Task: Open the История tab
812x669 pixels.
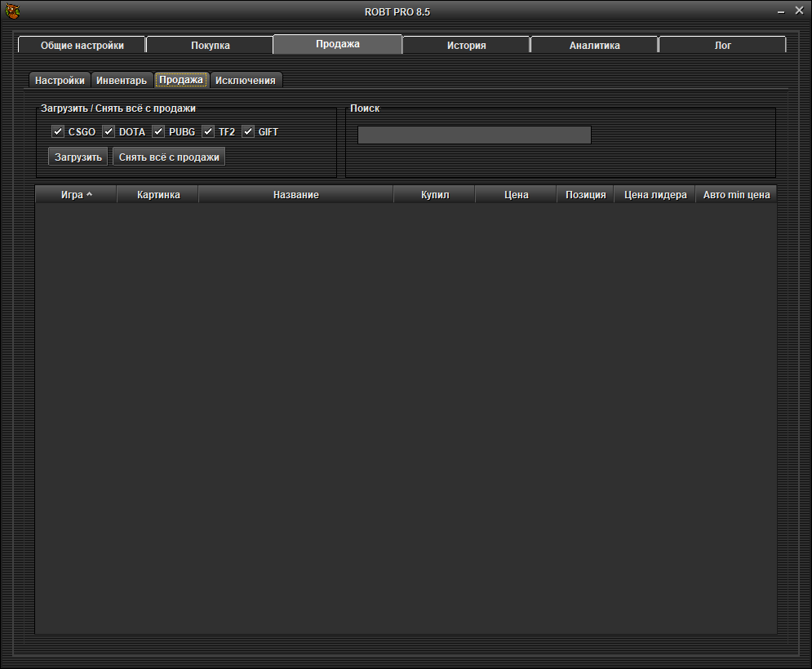Action: (x=466, y=46)
